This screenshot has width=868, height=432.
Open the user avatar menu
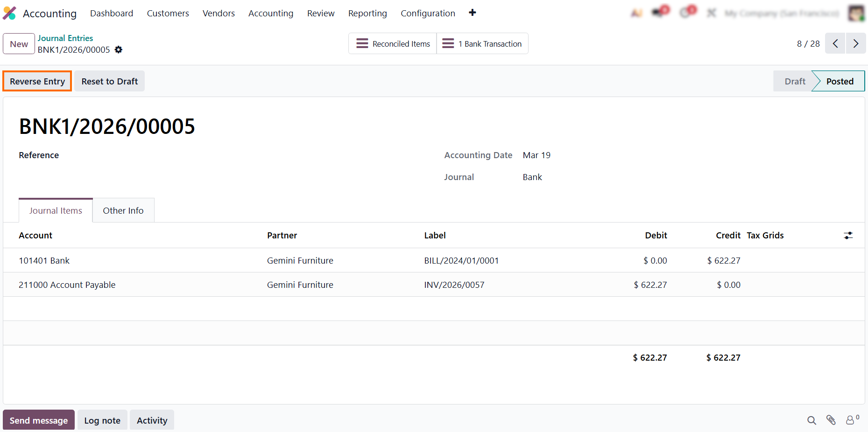856,13
